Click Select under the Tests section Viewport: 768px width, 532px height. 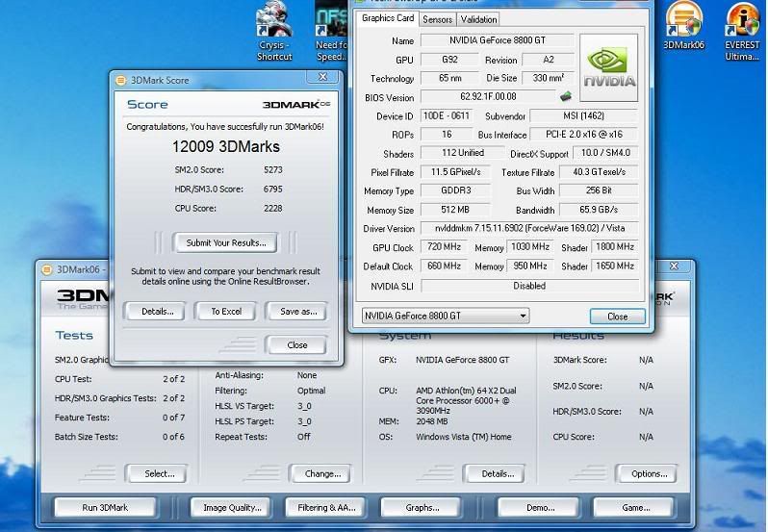159,473
